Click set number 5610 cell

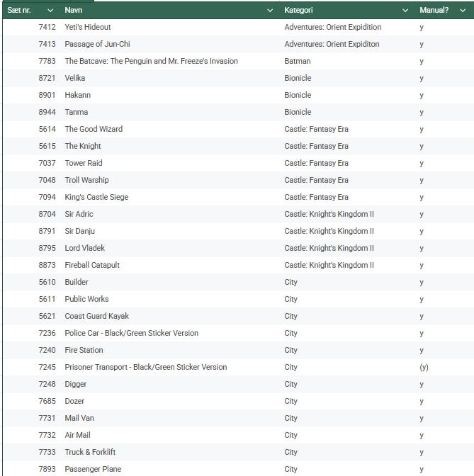(32, 282)
